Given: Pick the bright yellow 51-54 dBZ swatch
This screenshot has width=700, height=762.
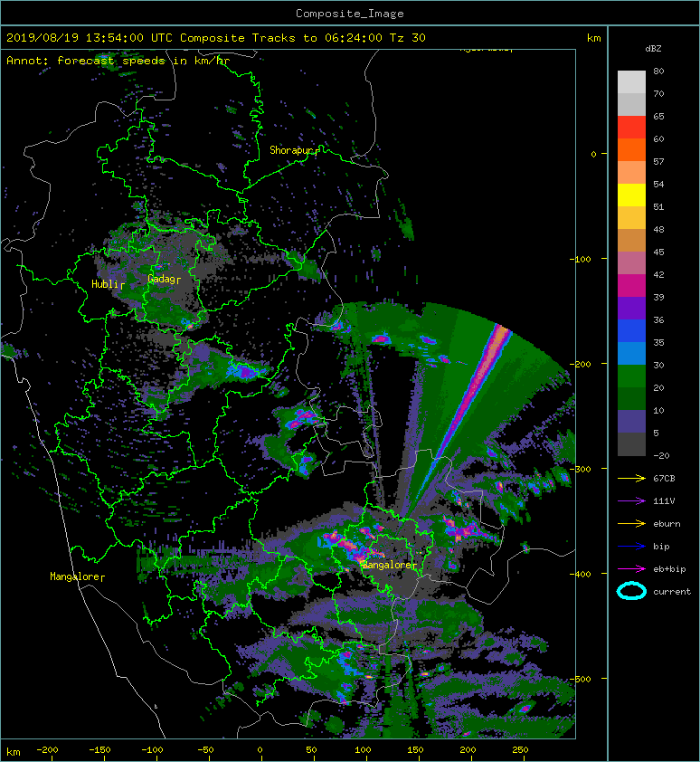Looking at the screenshot, I should click(x=631, y=195).
